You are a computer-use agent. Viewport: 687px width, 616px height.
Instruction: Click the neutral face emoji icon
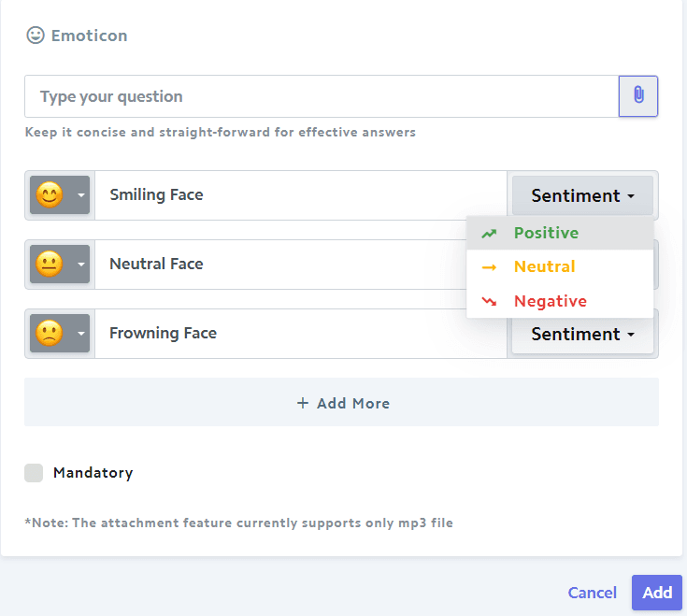point(49,264)
